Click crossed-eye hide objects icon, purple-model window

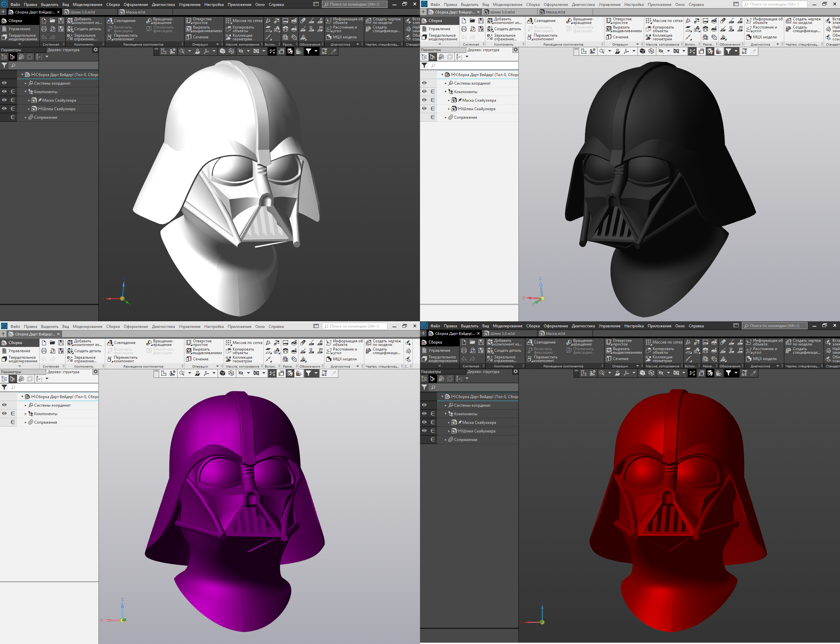tap(241, 373)
